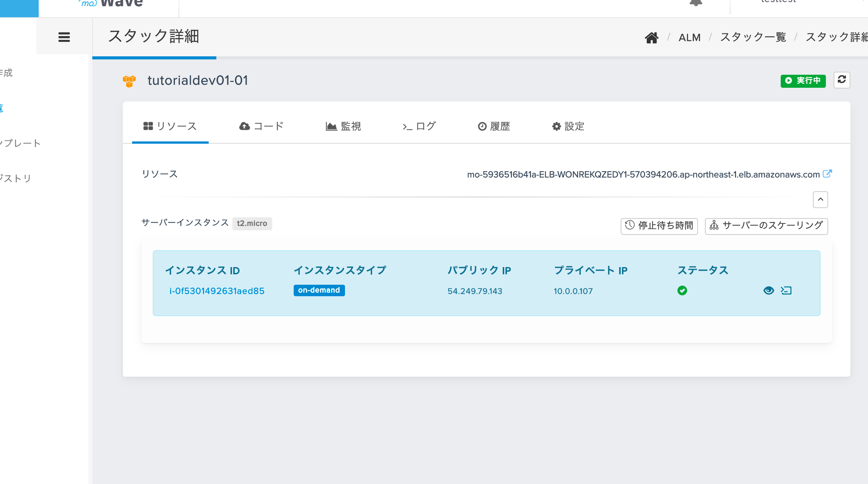Switch to the コード tab
The height and width of the screenshot is (484, 868).
click(261, 126)
